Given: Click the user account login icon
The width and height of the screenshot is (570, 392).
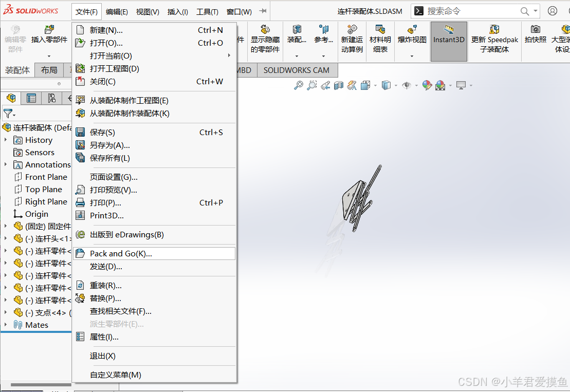Looking at the screenshot, I should point(553,11).
